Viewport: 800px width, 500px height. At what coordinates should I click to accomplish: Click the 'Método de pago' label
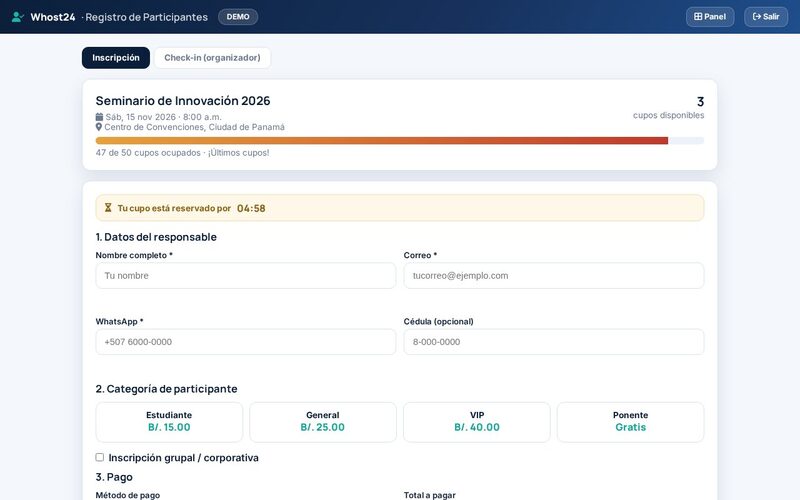[128, 495]
